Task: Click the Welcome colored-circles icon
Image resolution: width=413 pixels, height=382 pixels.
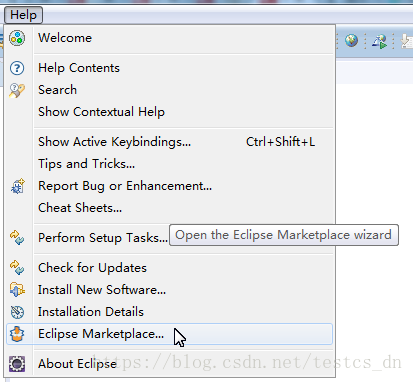Action: point(17,38)
